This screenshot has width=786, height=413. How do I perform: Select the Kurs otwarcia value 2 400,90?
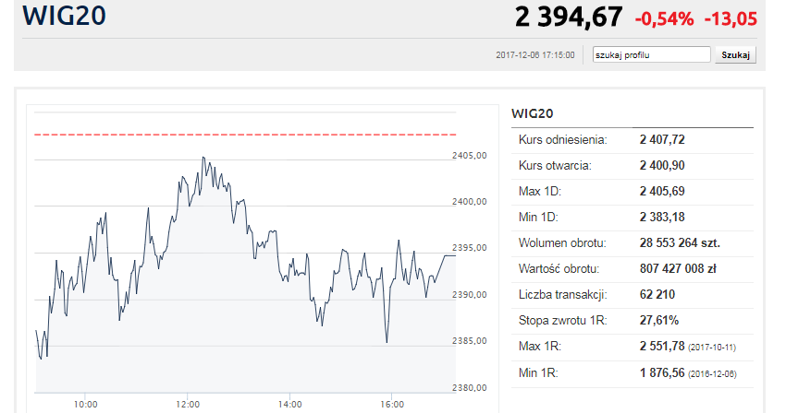point(662,166)
